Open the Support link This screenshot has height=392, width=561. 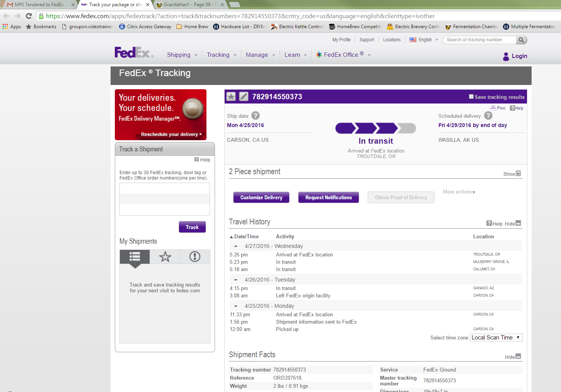click(367, 40)
